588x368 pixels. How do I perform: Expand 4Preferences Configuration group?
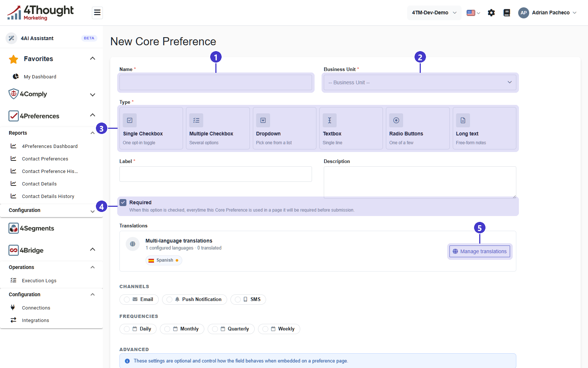pyautogui.click(x=93, y=211)
